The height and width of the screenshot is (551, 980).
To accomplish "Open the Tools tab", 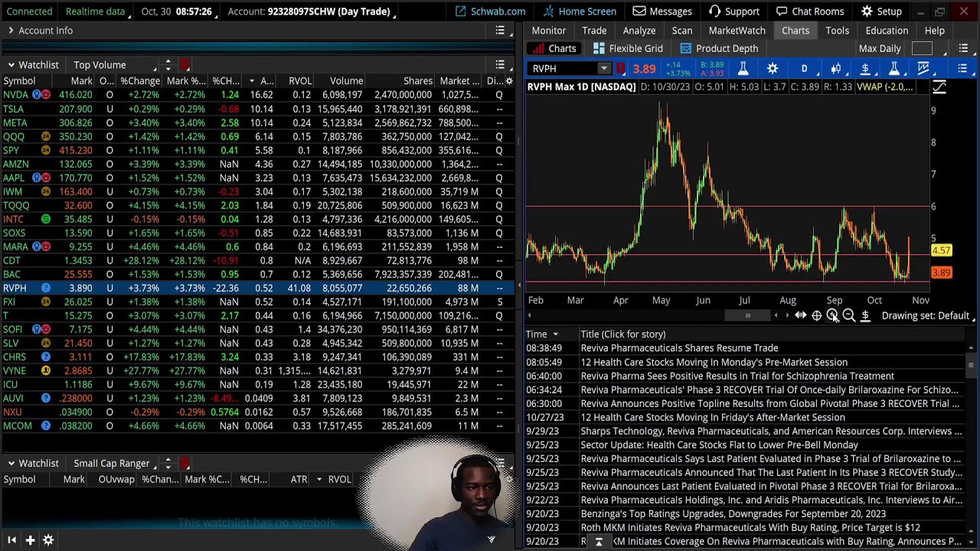I will pyautogui.click(x=838, y=31).
